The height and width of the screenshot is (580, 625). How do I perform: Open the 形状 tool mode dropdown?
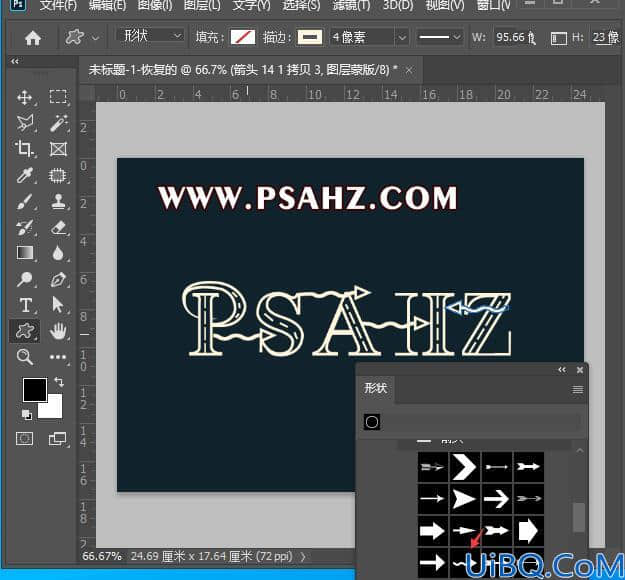tap(151, 36)
